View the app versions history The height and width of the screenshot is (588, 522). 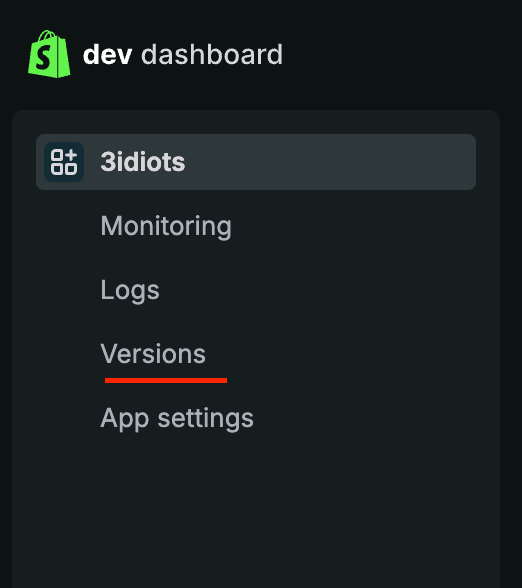153,354
